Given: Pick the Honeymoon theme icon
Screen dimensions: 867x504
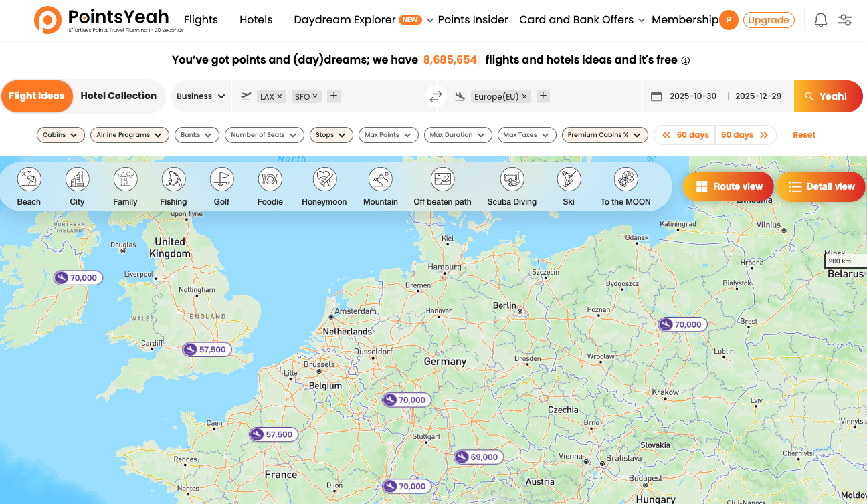Looking at the screenshot, I should coord(324,179).
